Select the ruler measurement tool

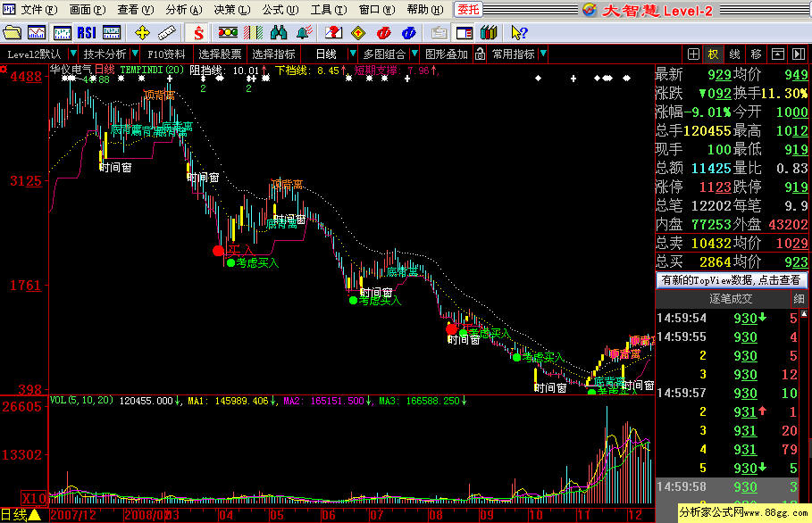click(x=167, y=33)
